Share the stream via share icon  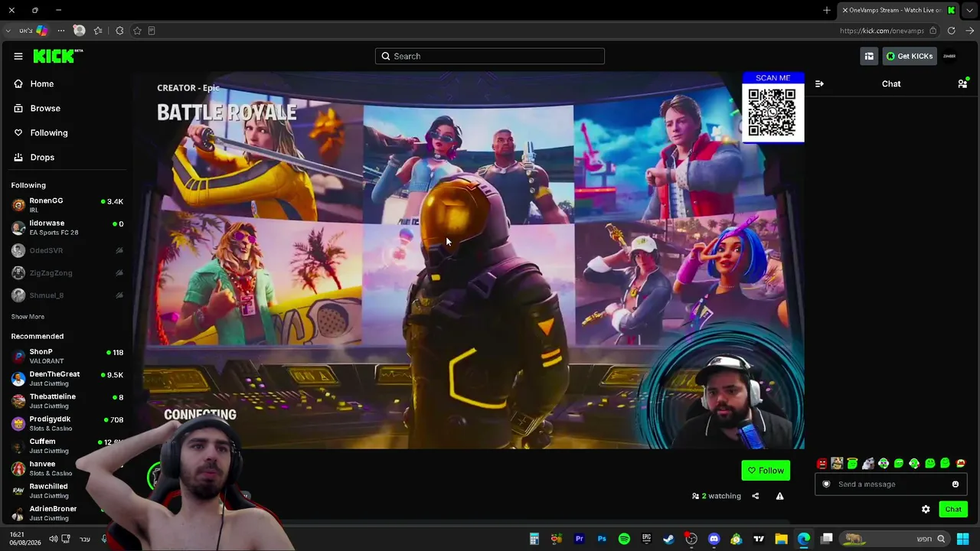pos(755,496)
